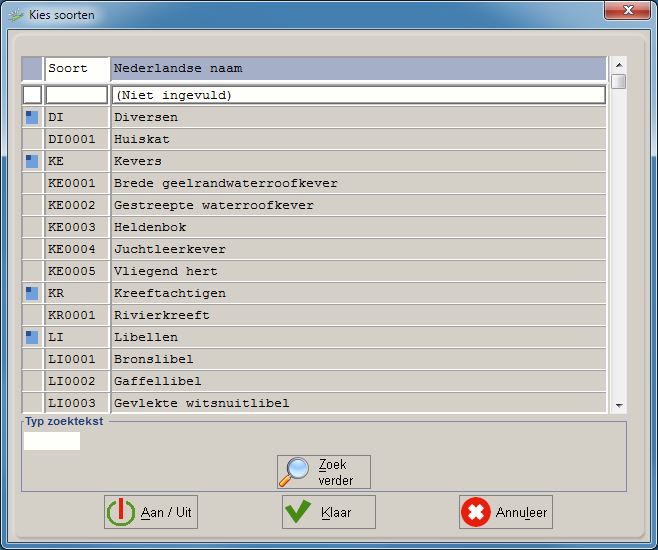Select the Rivierkreeft row

(x=357, y=315)
